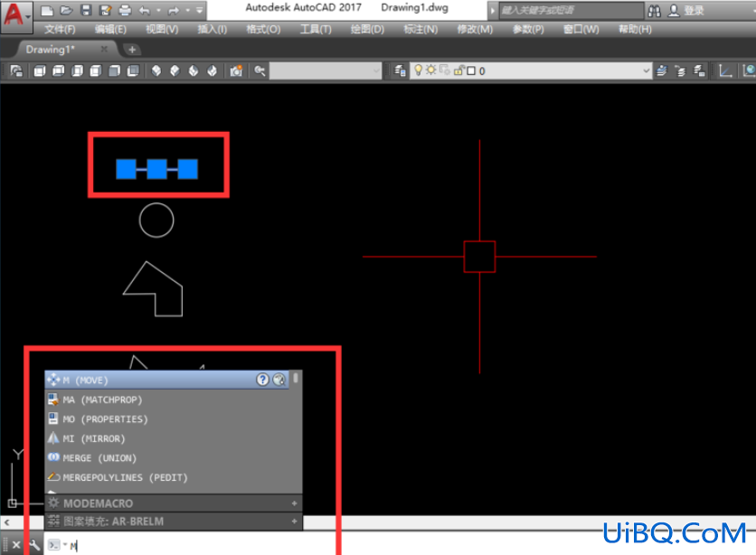Create a new drawing from quick access toolbar
The height and width of the screenshot is (555, 756).
47,10
